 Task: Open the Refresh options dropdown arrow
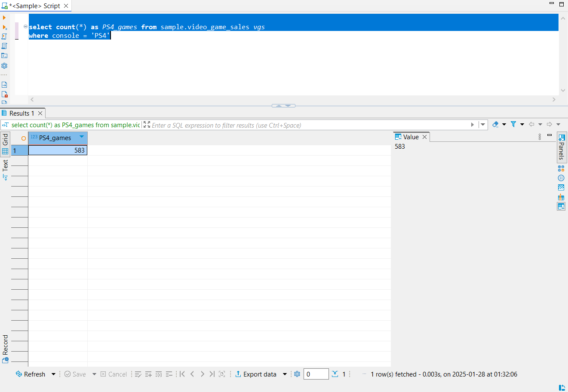click(54, 374)
